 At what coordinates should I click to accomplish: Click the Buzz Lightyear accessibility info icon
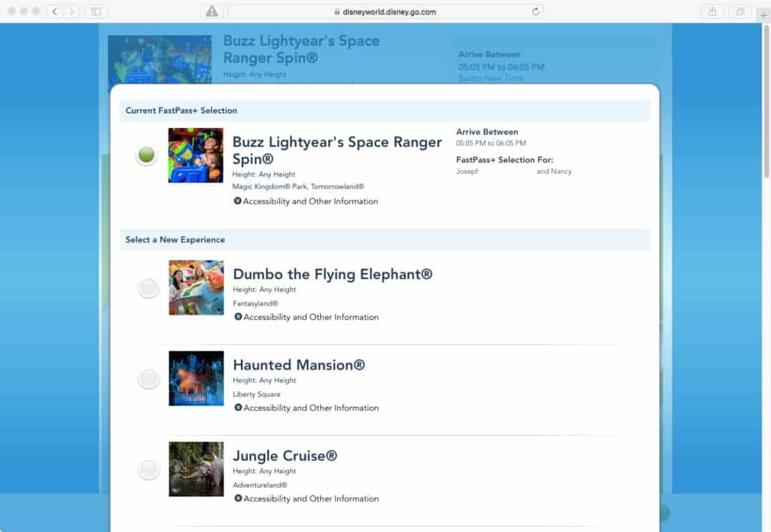[x=237, y=201]
